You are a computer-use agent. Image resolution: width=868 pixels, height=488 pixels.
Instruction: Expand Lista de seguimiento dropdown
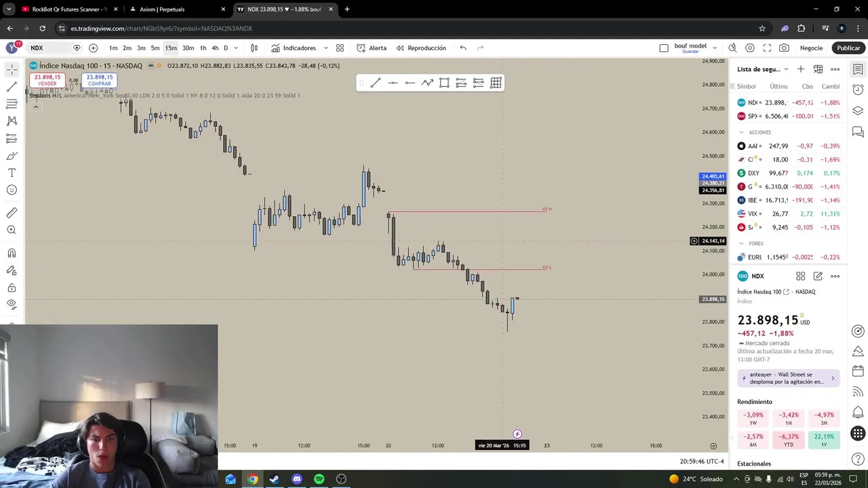coord(786,69)
